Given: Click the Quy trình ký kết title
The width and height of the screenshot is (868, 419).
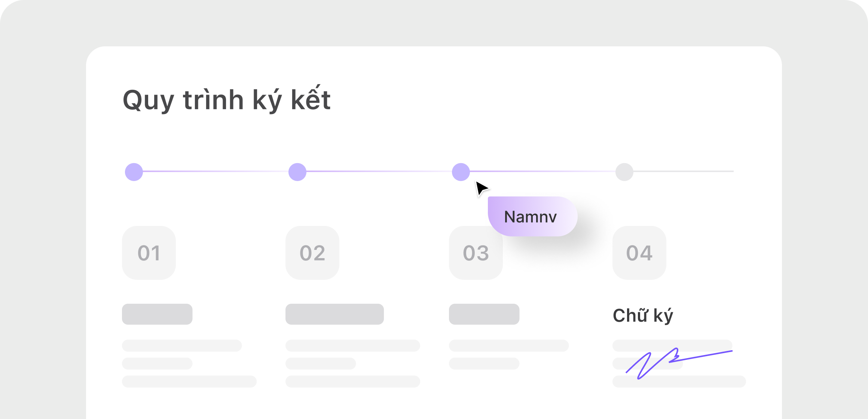Looking at the screenshot, I should point(227,100).
